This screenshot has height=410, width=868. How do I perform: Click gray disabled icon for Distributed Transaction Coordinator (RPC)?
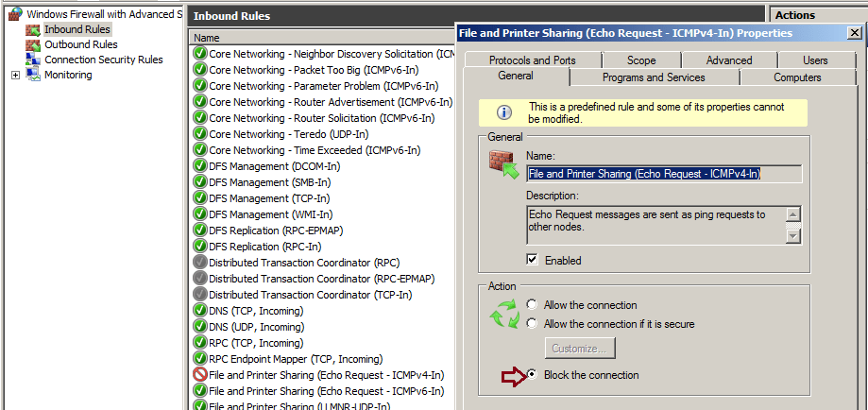coord(200,263)
